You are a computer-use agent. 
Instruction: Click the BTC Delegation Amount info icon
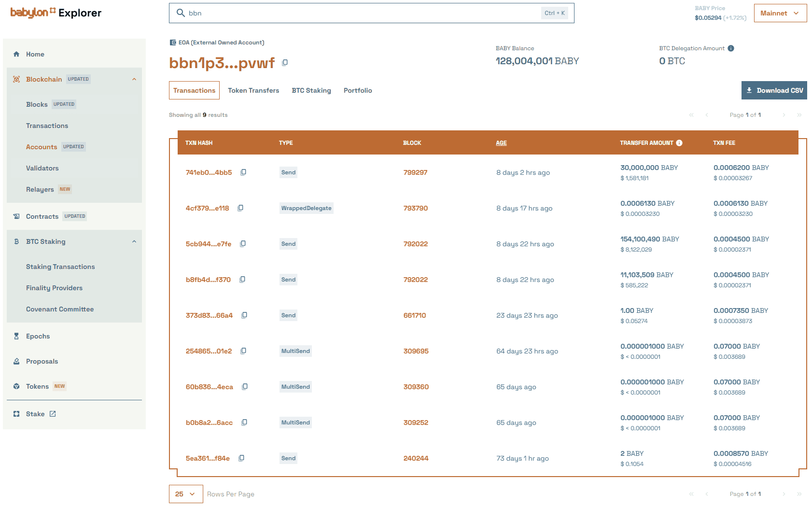[731, 48]
